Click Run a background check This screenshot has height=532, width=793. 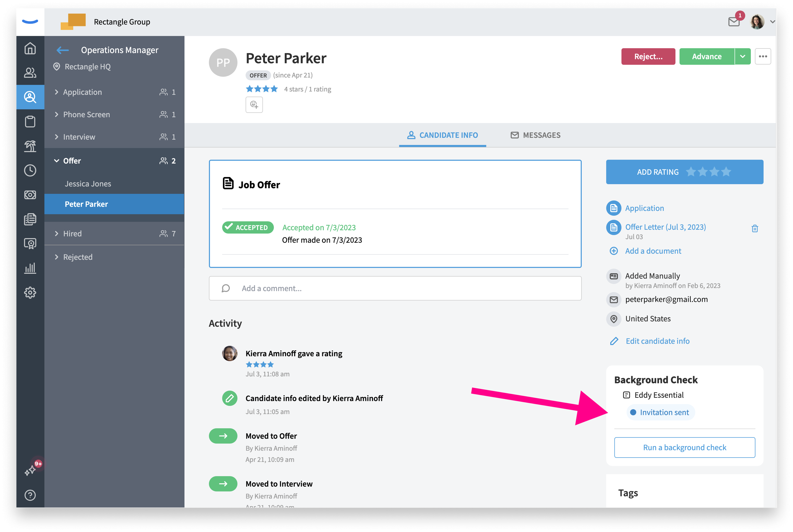coord(684,448)
